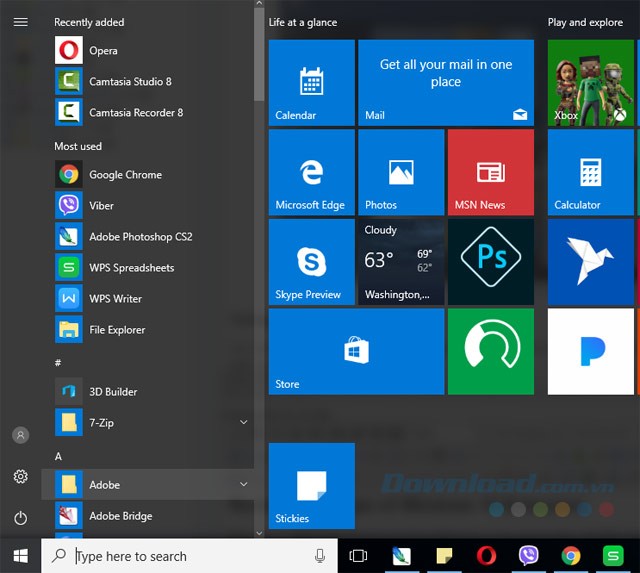
Task: Open the Photoshop Express tile
Action: tap(490, 262)
